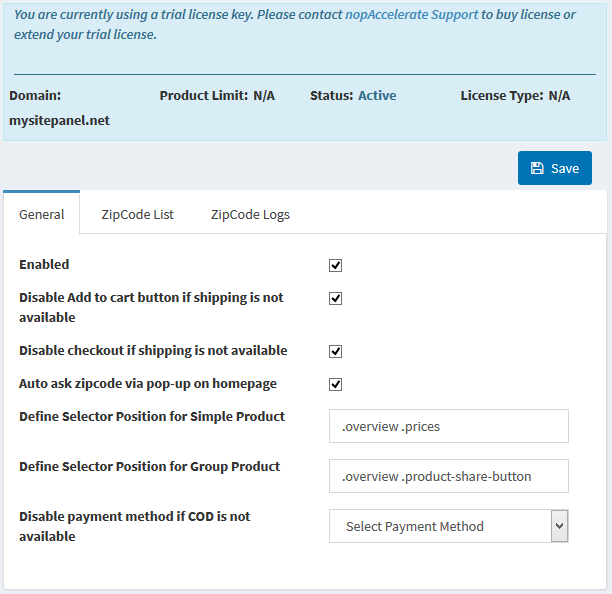Toggle the Enabled checkbox
The width and height of the screenshot is (612, 594).
click(x=336, y=265)
